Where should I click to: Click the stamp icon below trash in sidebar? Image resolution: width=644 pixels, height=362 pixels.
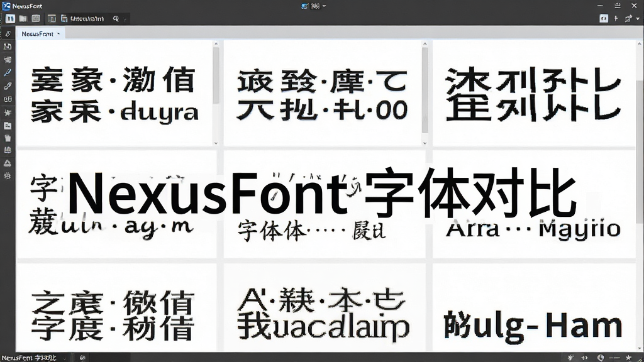point(8,150)
